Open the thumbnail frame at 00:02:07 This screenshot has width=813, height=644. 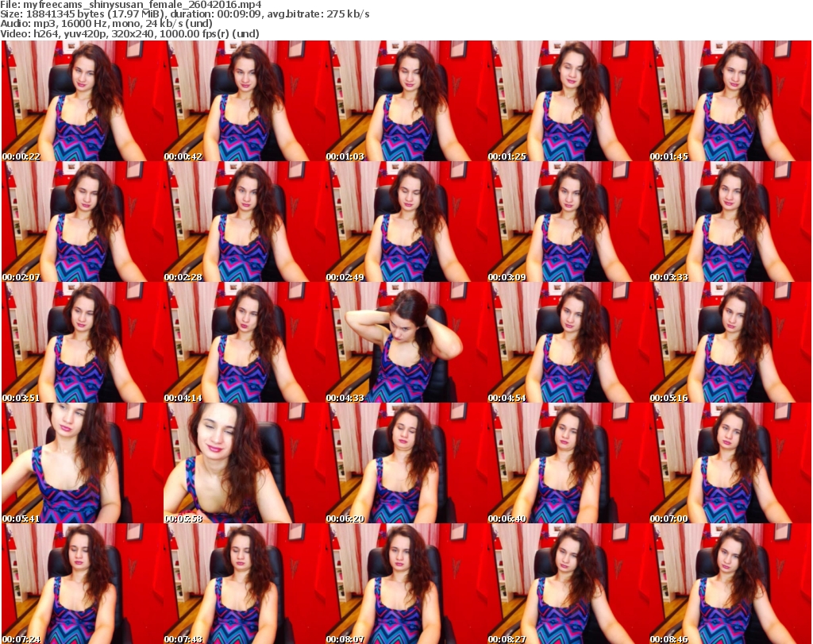83,222
